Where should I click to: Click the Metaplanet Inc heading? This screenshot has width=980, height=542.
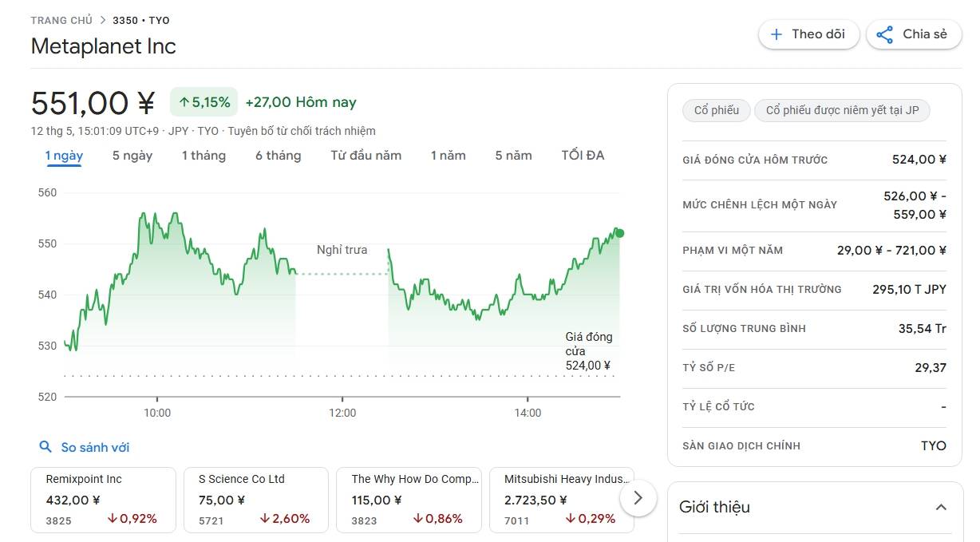pyautogui.click(x=103, y=46)
